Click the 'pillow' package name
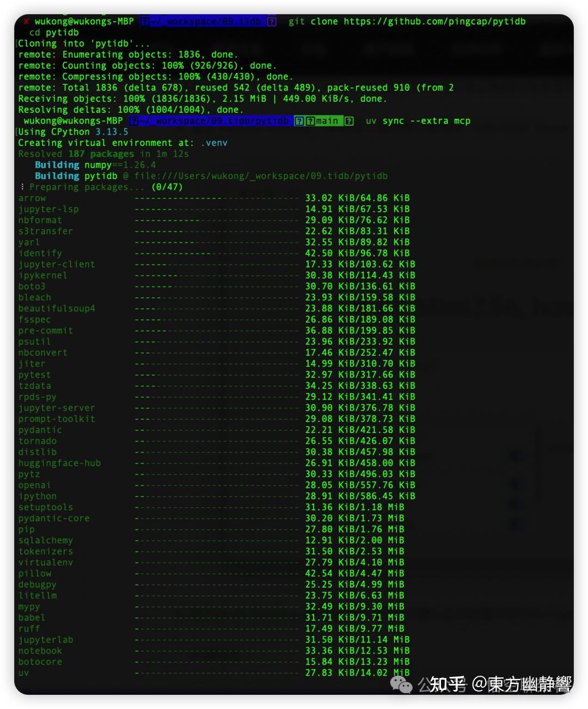588x709 pixels. tap(34, 573)
